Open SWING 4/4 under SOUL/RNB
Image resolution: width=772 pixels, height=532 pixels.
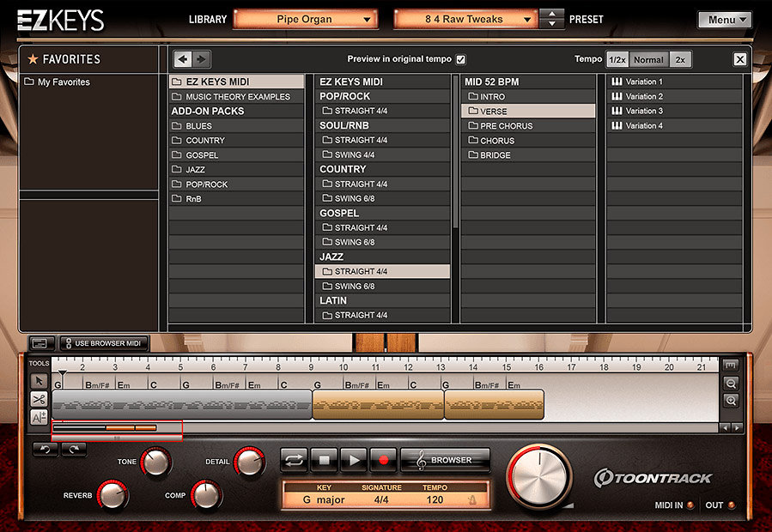tap(382, 154)
